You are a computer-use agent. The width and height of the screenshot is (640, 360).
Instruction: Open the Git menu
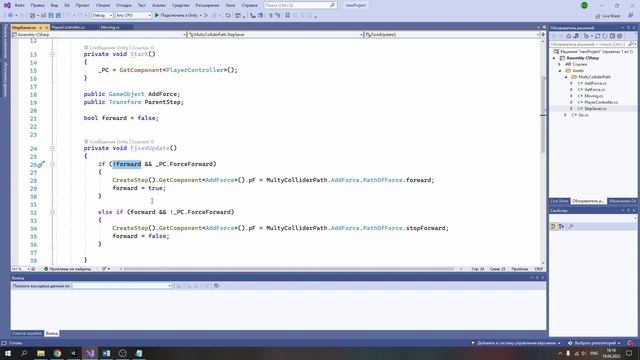(67, 5)
